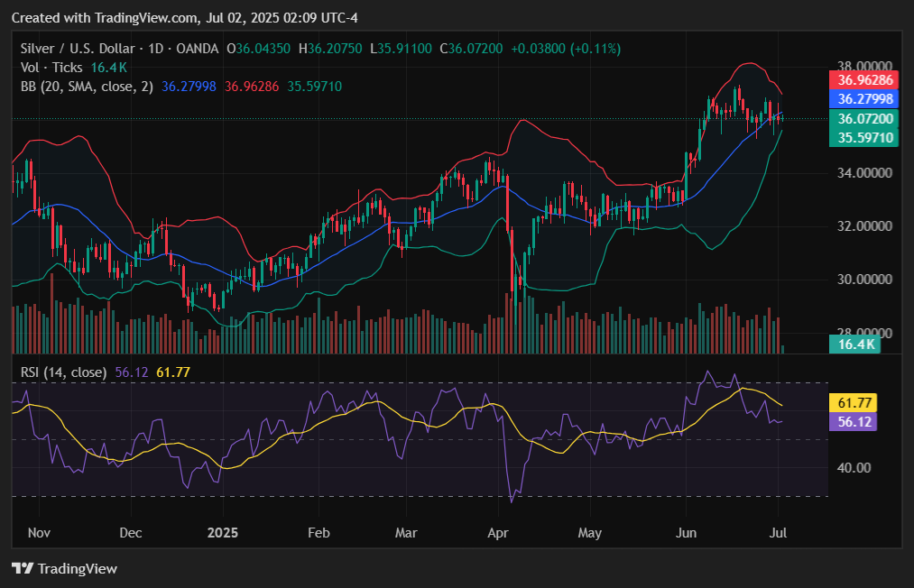Viewport: 914px width, 588px height.
Task: Click the 2025 year label on the time axis
Action: click(x=223, y=533)
